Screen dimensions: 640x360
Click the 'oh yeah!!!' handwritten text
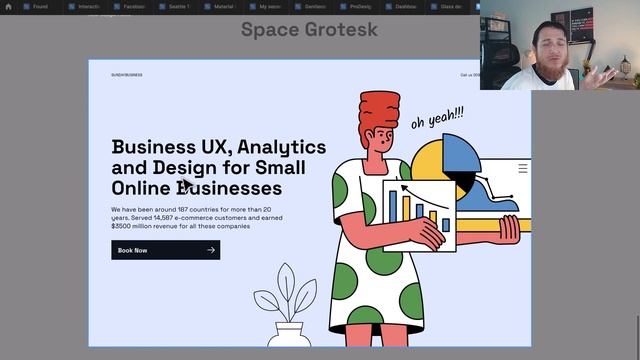(x=437, y=118)
